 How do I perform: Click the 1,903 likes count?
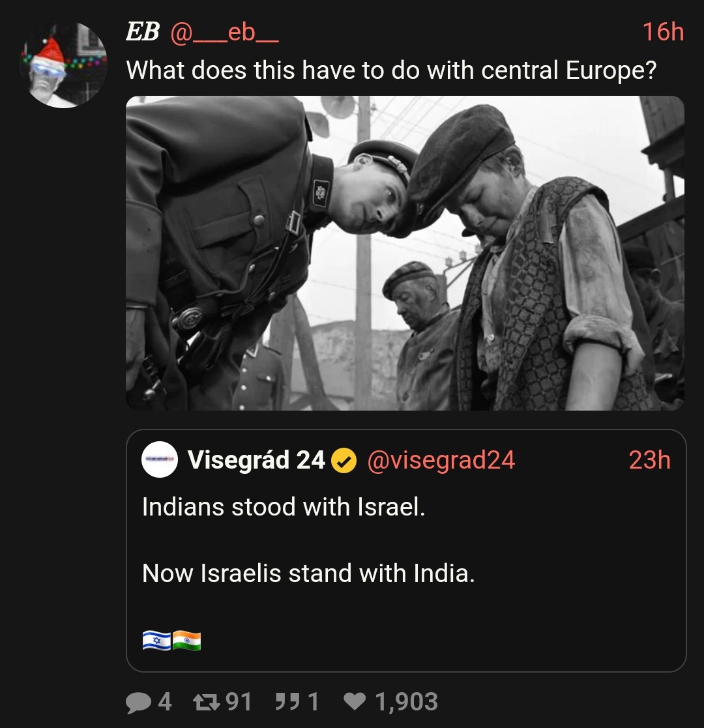(405, 702)
